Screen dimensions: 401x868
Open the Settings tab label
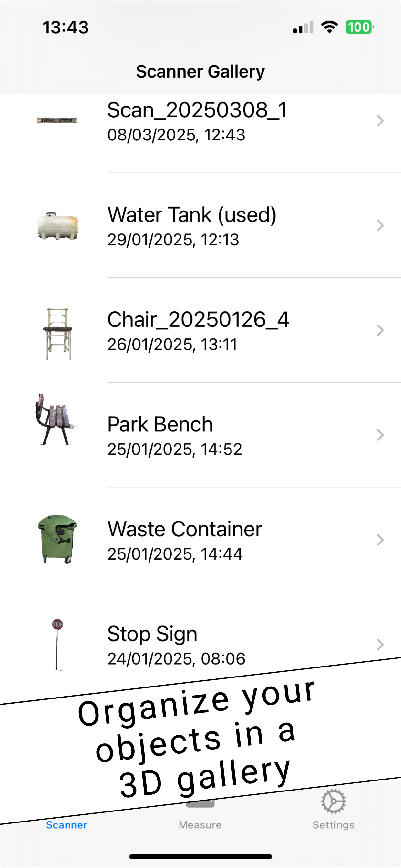coord(333,825)
